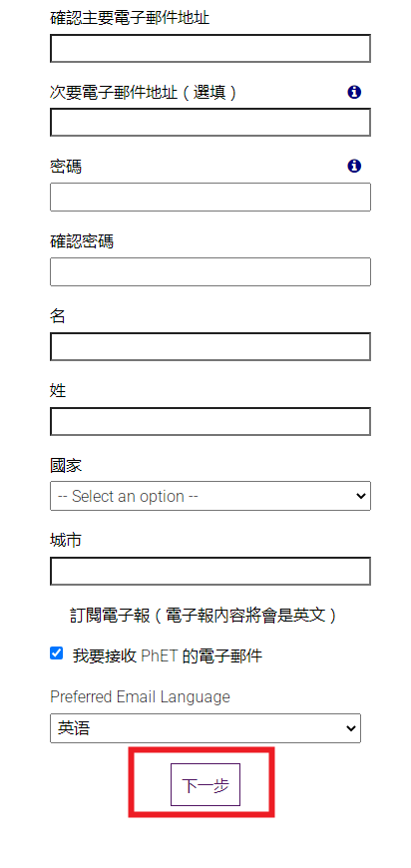Select the 密碼 password field
This screenshot has height=868, width=411.
210,198
